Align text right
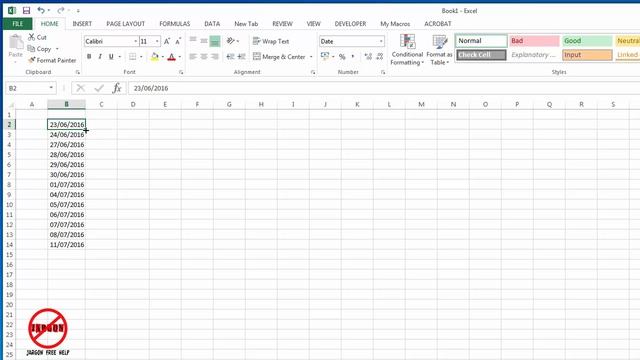Image resolution: width=640 pixels, height=360 pixels. (x=215, y=56)
